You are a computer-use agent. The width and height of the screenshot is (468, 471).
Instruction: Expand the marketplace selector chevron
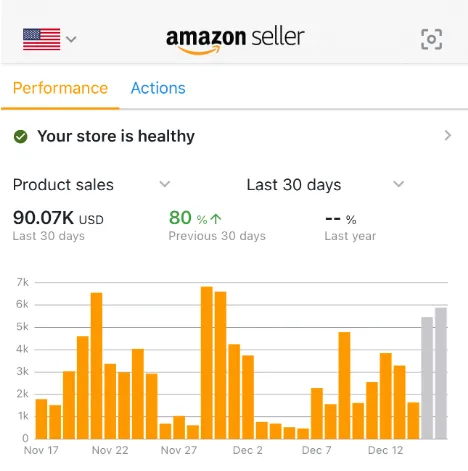coord(71,39)
